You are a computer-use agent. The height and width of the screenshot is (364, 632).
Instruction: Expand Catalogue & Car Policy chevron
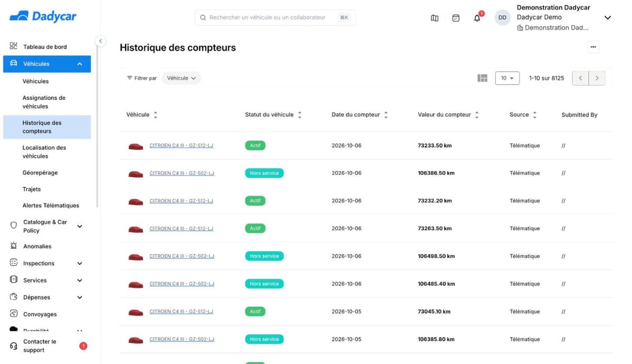pyautogui.click(x=80, y=226)
